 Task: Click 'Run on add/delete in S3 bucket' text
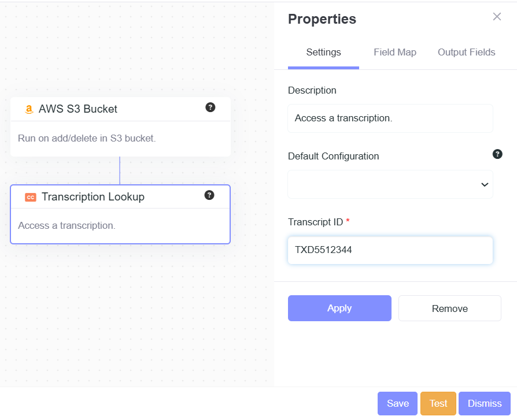pyautogui.click(x=87, y=139)
